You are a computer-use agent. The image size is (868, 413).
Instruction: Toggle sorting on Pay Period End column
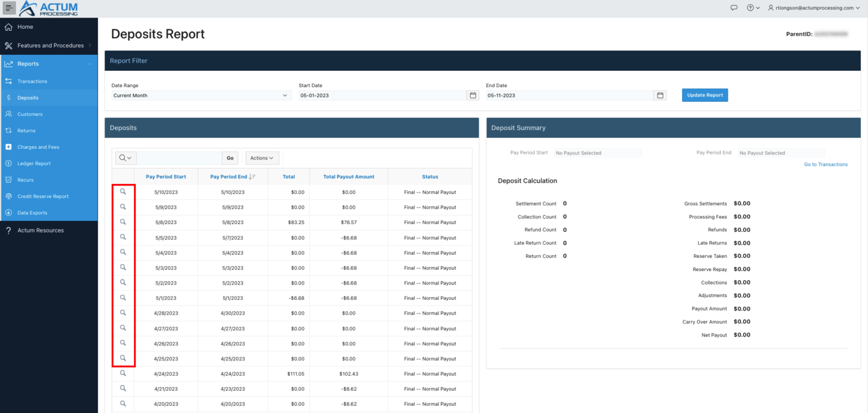click(233, 177)
